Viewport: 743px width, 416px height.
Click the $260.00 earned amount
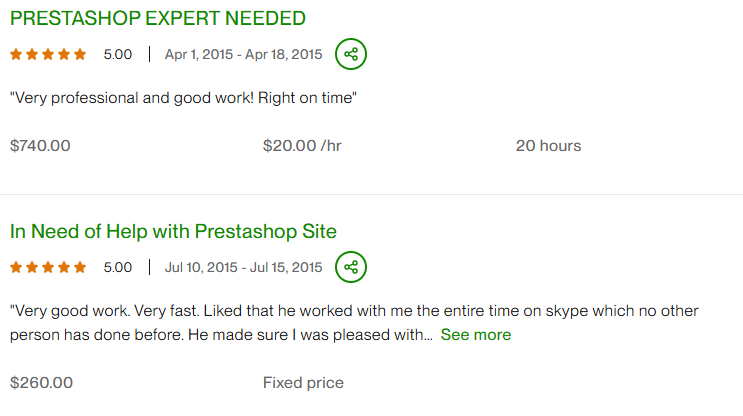coord(41,383)
